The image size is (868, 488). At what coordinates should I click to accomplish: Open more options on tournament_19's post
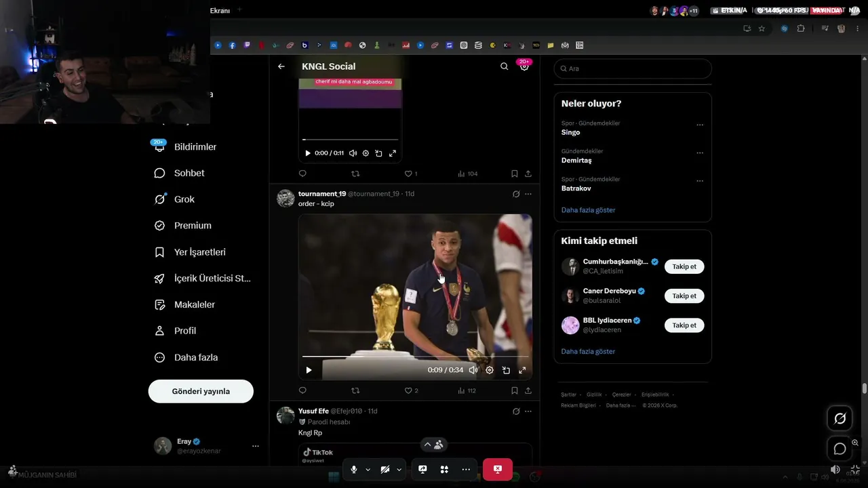[528, 194]
